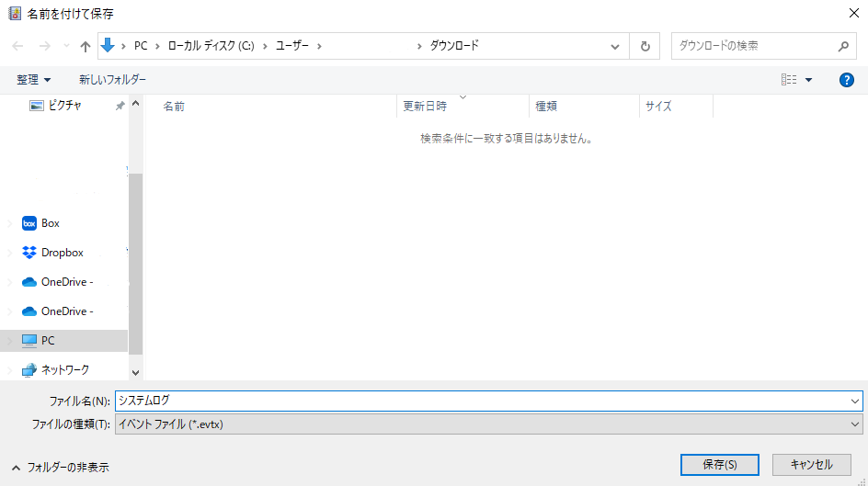Expand chevron after PC in breadcrumb
This screenshot has width=868, height=486.
[x=158, y=47]
